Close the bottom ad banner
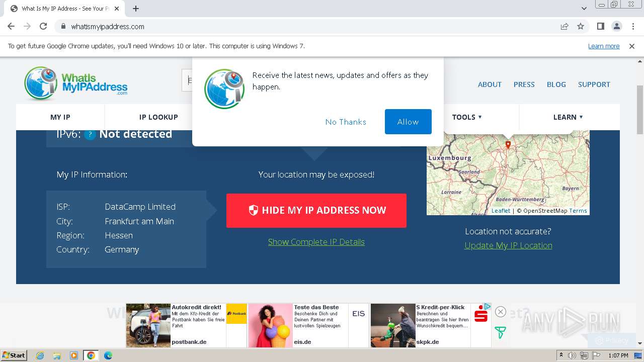Viewport: 644px width, 362px height. point(500,312)
